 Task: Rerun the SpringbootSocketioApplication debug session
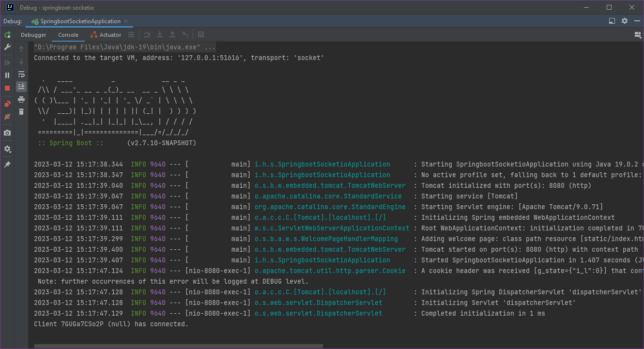[x=7, y=35]
